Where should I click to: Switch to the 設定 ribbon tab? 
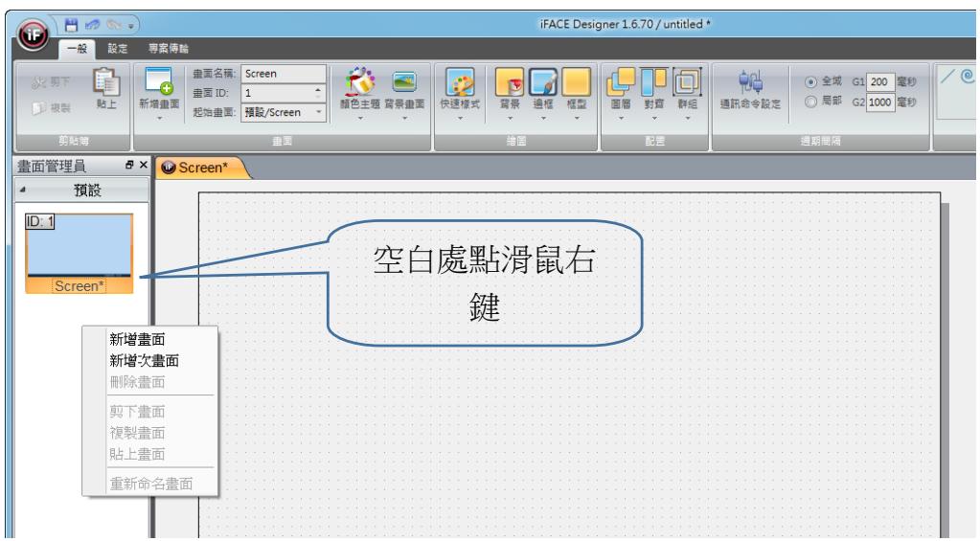click(118, 48)
